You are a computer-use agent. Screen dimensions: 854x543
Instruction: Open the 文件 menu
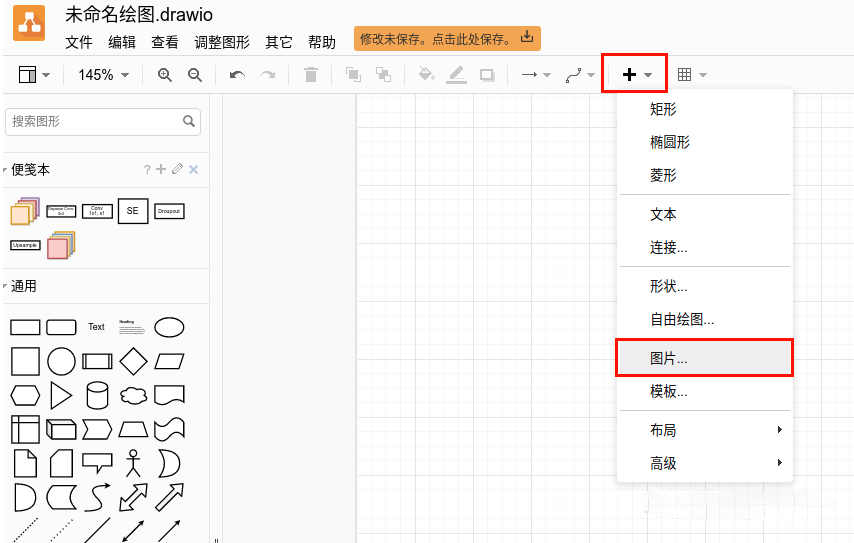click(78, 42)
